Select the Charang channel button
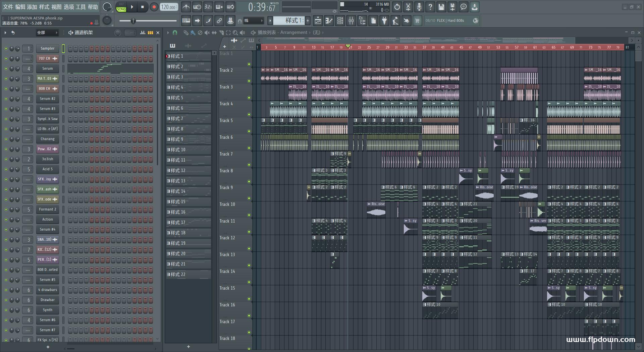 (x=48, y=139)
